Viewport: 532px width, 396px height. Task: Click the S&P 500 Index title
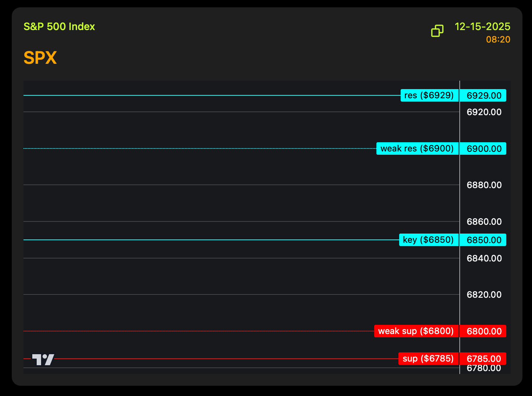click(x=59, y=27)
